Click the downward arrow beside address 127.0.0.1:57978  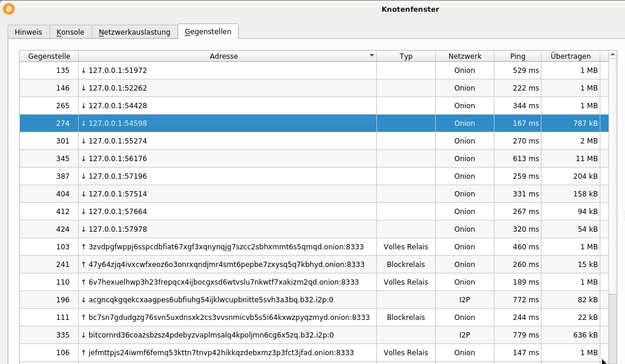coord(83,229)
